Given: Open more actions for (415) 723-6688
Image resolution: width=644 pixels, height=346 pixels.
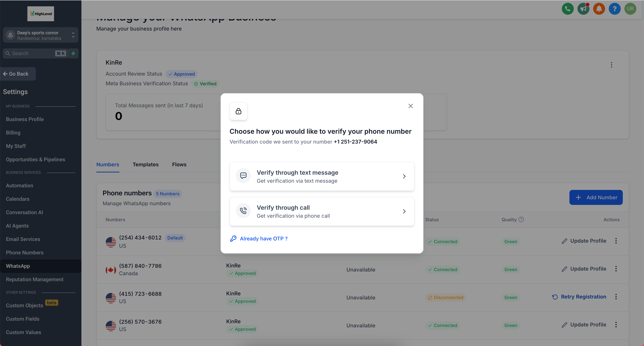Looking at the screenshot, I should click(x=616, y=297).
